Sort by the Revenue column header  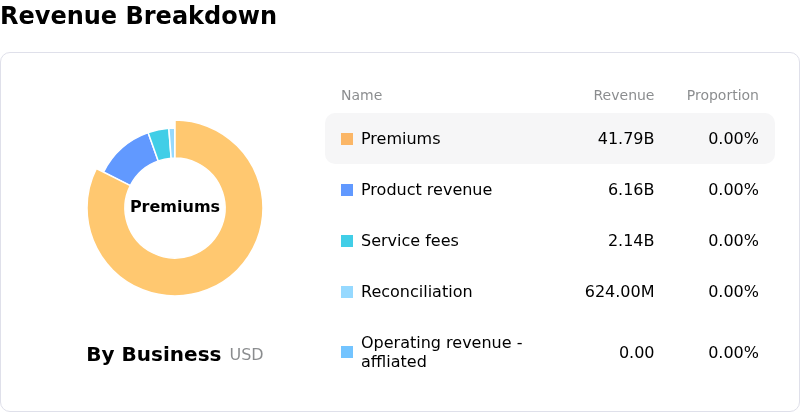point(623,96)
